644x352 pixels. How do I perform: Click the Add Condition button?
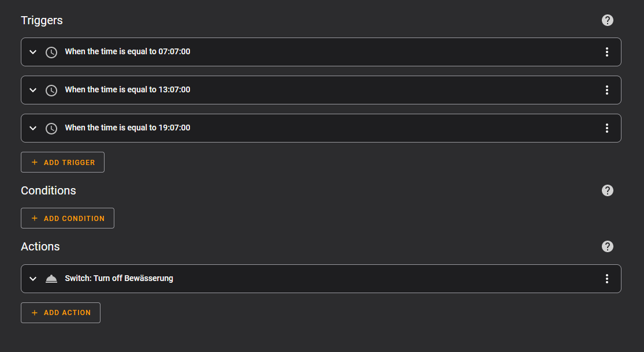coord(68,218)
